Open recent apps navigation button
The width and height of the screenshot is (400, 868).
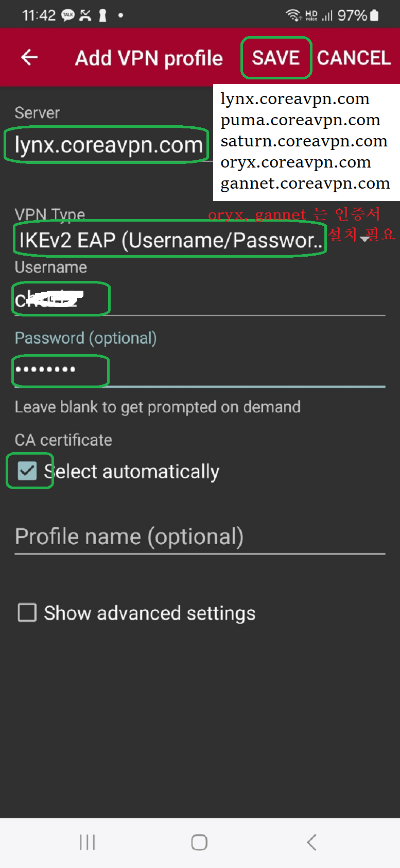click(x=88, y=842)
